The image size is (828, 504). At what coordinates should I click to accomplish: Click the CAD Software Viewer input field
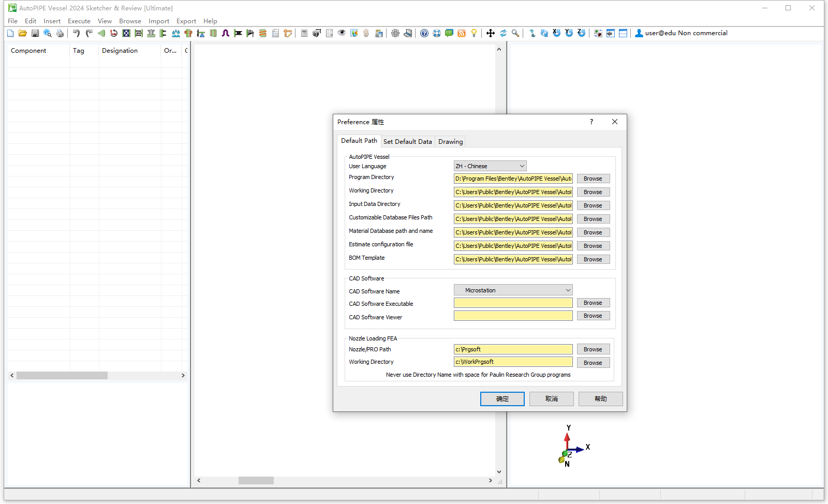[513, 316]
